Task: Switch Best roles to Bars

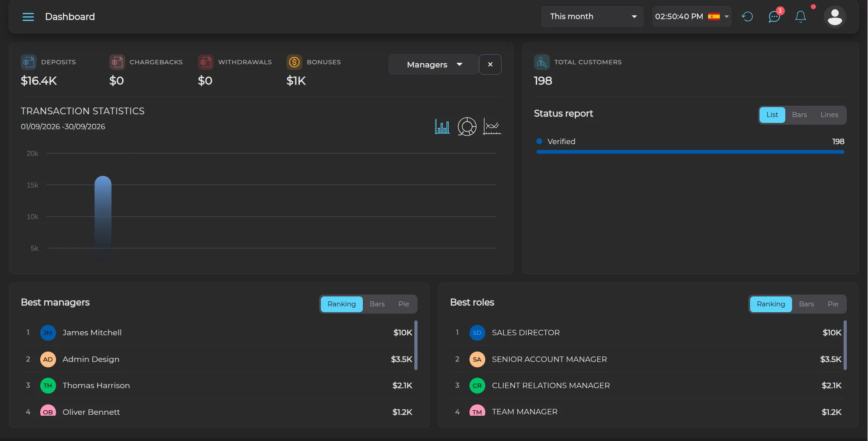Action: click(807, 304)
